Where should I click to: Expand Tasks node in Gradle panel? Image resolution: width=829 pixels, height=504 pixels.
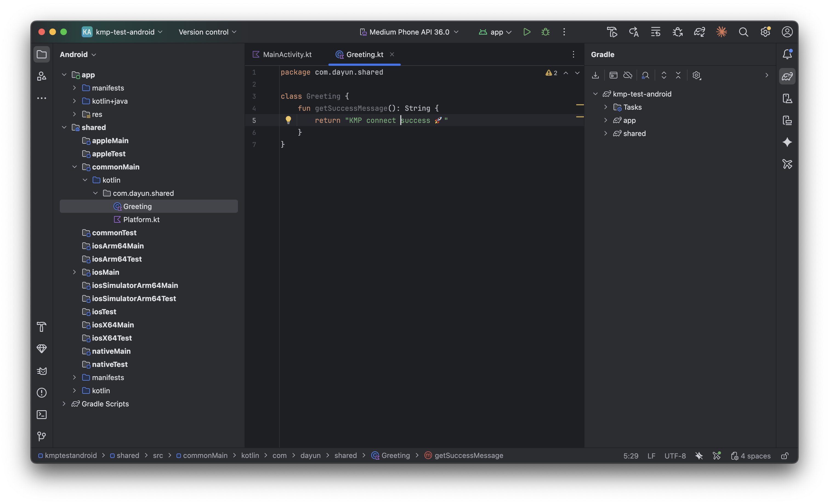click(x=606, y=107)
